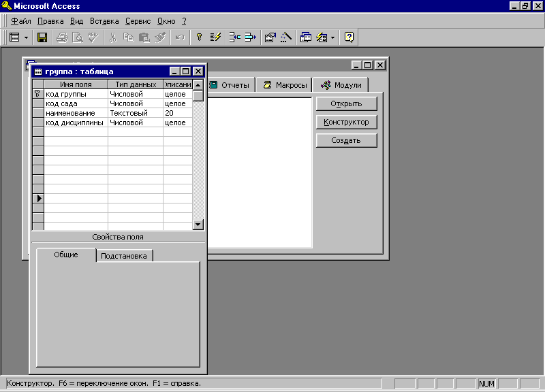Click the Microsoft Access key icon in title
This screenshot has width=545, height=392.
(7, 5)
